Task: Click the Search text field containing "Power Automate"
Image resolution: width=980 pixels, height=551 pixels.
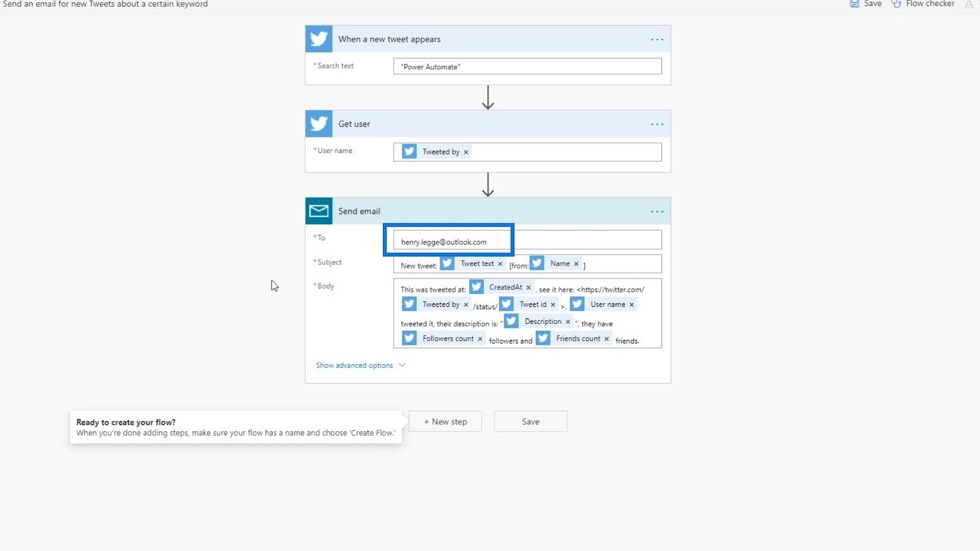Action: [x=527, y=66]
